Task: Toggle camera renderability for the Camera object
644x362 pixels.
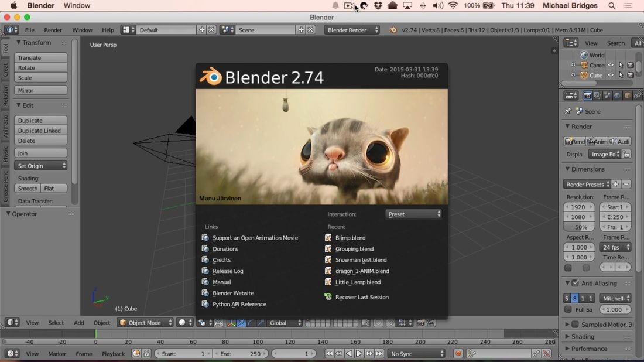Action: (x=630, y=65)
